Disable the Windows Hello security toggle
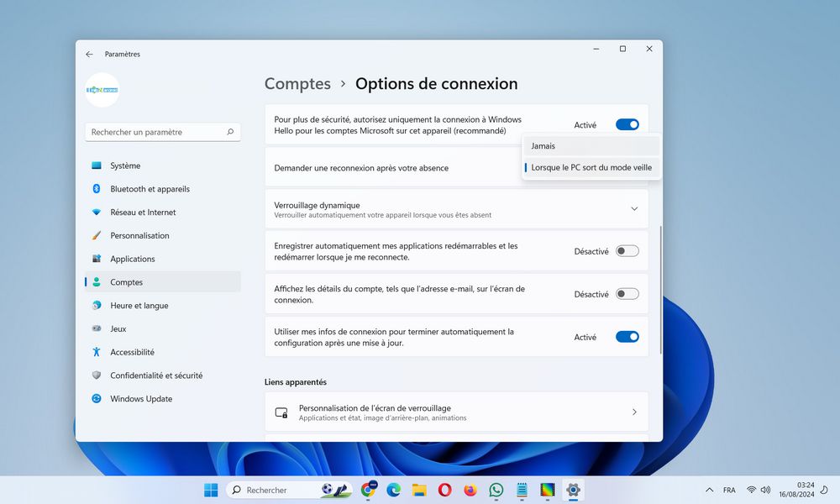840x504 pixels. [x=627, y=123]
